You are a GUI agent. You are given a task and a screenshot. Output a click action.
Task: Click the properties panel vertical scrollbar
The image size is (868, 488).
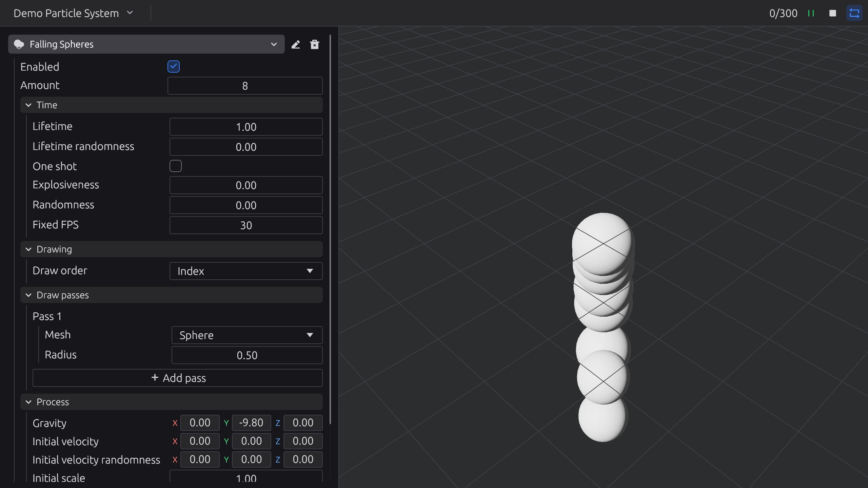[330, 229]
